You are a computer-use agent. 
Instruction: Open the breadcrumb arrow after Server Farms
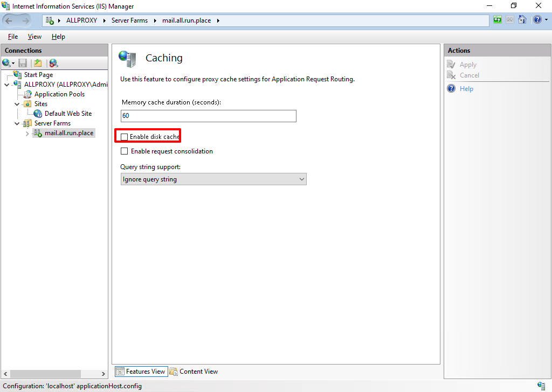[x=155, y=21]
